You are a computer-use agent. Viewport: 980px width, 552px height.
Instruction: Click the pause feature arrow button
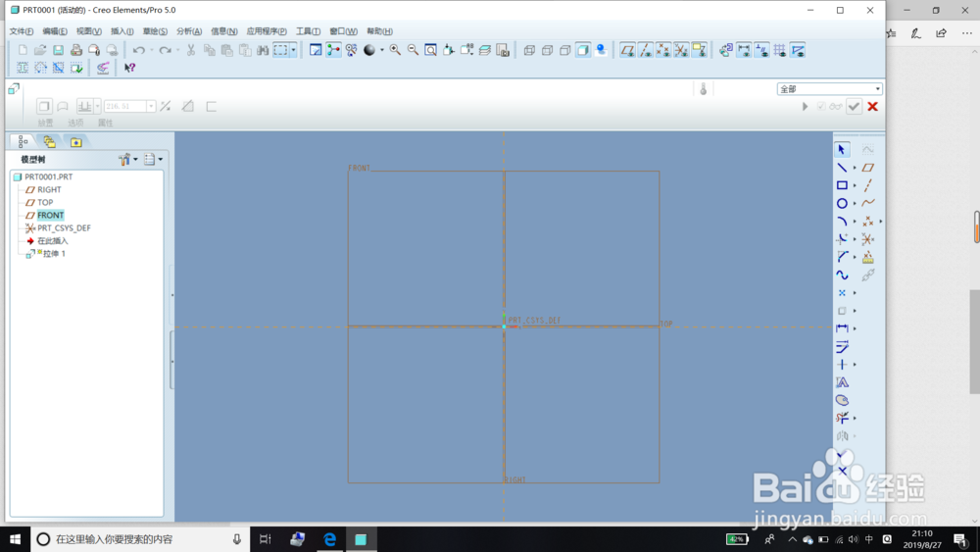(805, 106)
